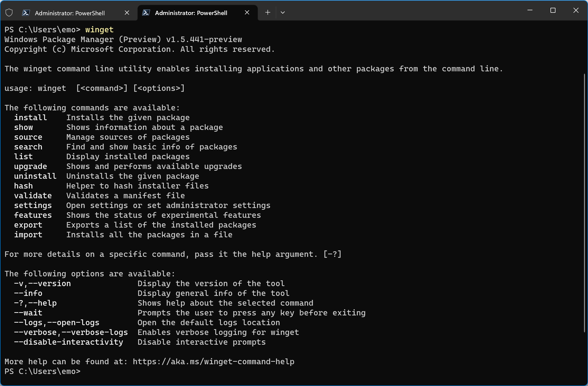Click the PowerShell icon on the active second tab
The width and height of the screenshot is (588, 386).
pyautogui.click(x=146, y=13)
